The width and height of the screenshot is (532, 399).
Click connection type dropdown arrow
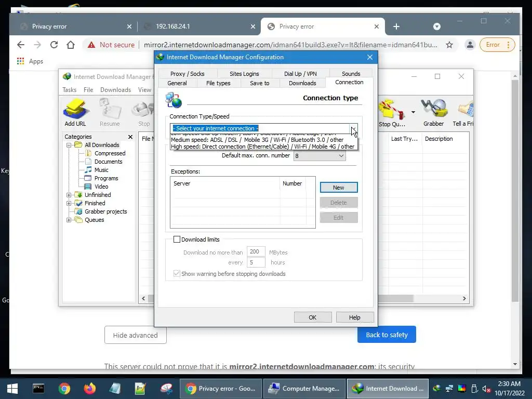(x=353, y=129)
